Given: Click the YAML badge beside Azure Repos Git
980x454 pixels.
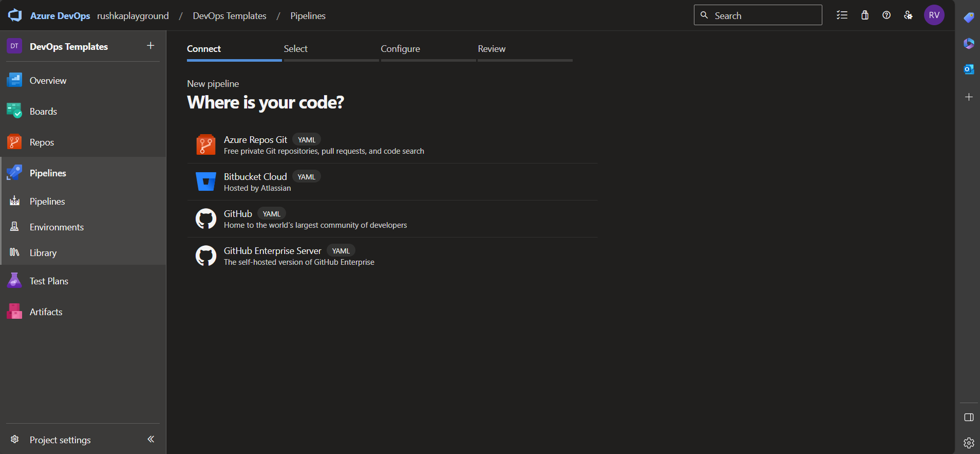Looking at the screenshot, I should (307, 139).
